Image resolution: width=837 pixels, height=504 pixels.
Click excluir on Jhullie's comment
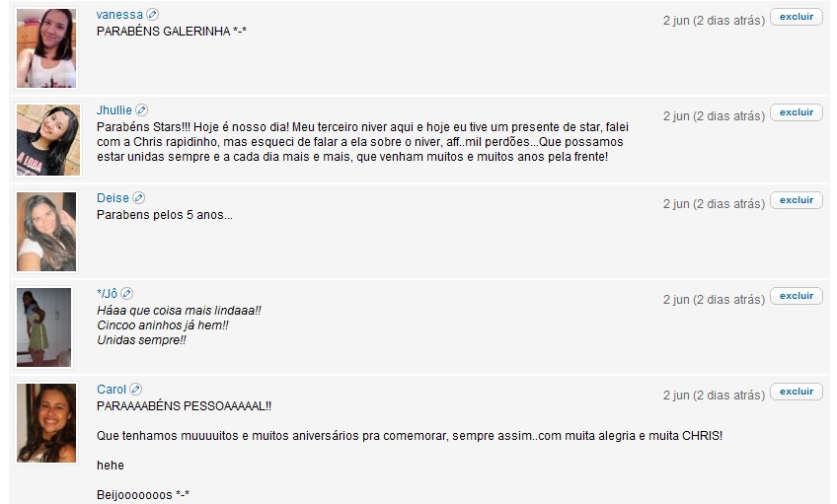click(x=797, y=112)
